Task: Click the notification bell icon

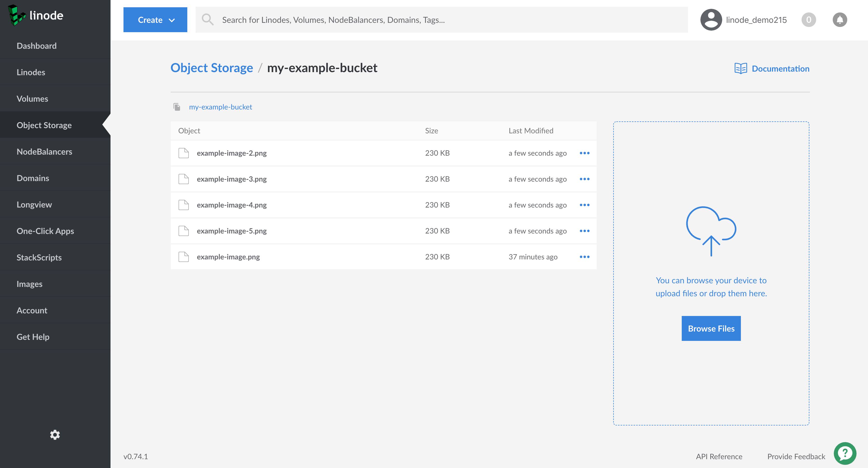Action: (x=840, y=20)
